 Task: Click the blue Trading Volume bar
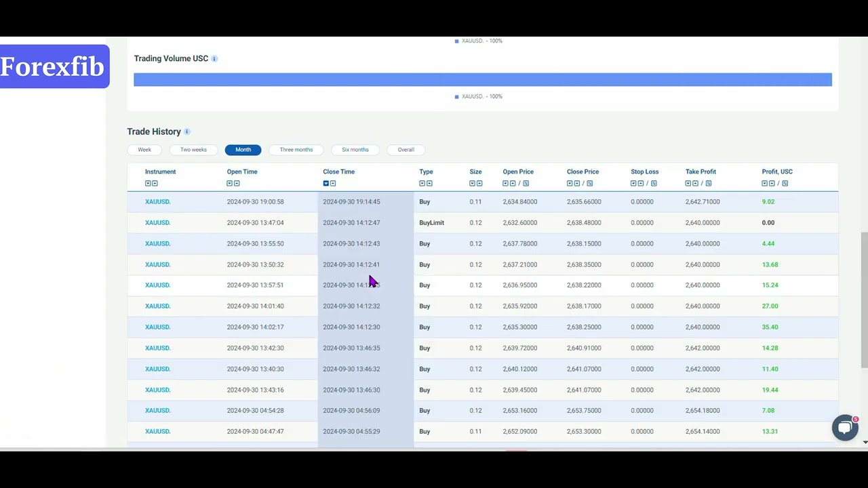[483, 79]
